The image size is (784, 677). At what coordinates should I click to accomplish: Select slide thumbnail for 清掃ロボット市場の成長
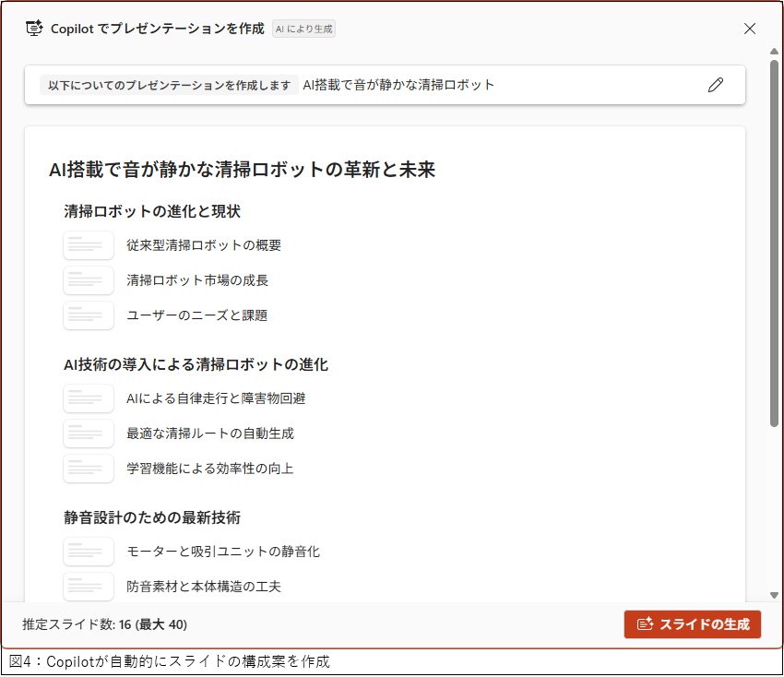click(89, 280)
